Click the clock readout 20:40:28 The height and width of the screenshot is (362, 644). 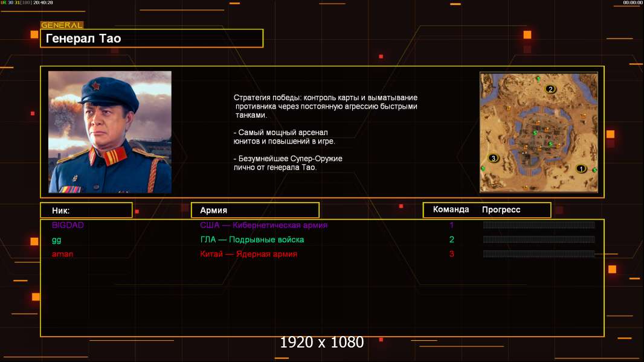point(43,2)
